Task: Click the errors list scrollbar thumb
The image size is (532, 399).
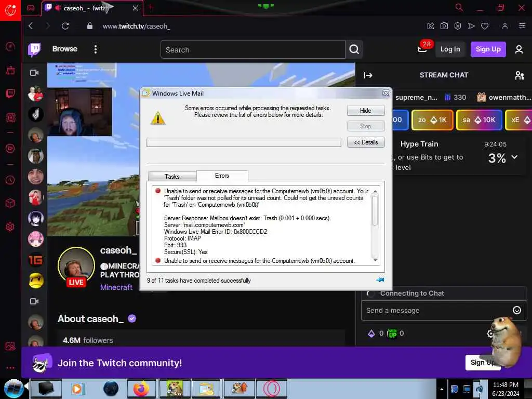Action: click(375, 211)
